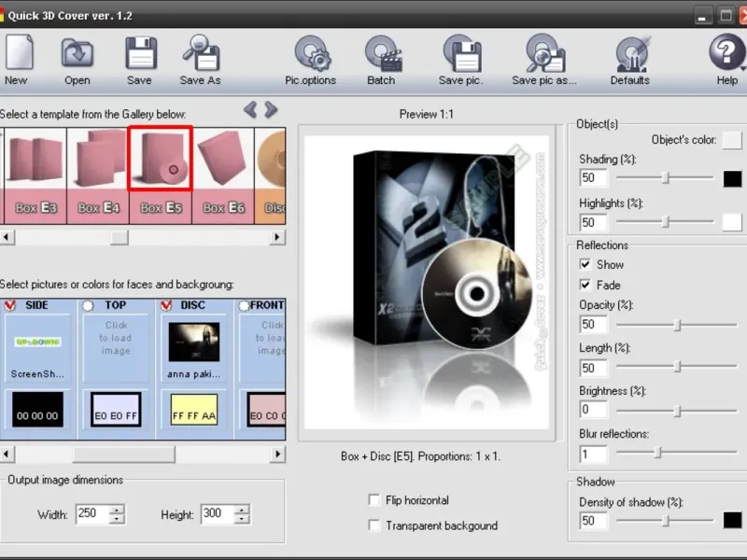Image resolution: width=747 pixels, height=560 pixels.
Task: Pick the SIDE color swatch 00 00 00
Action: (37, 410)
